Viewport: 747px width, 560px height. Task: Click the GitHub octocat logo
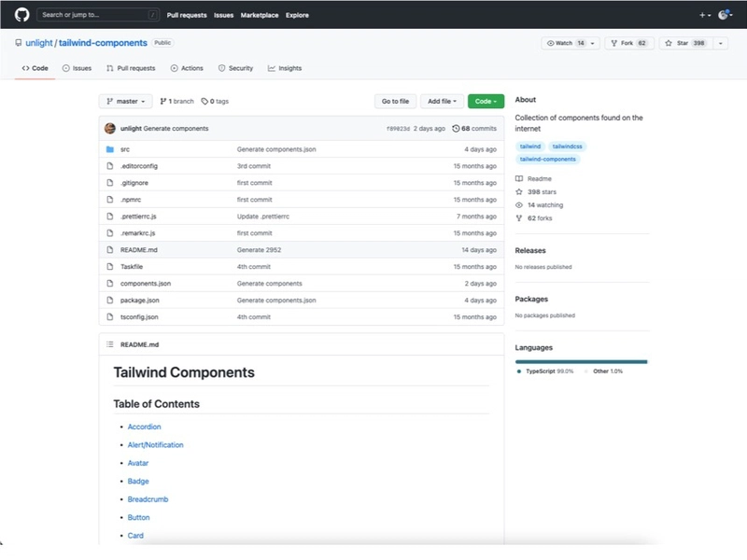[x=21, y=15]
